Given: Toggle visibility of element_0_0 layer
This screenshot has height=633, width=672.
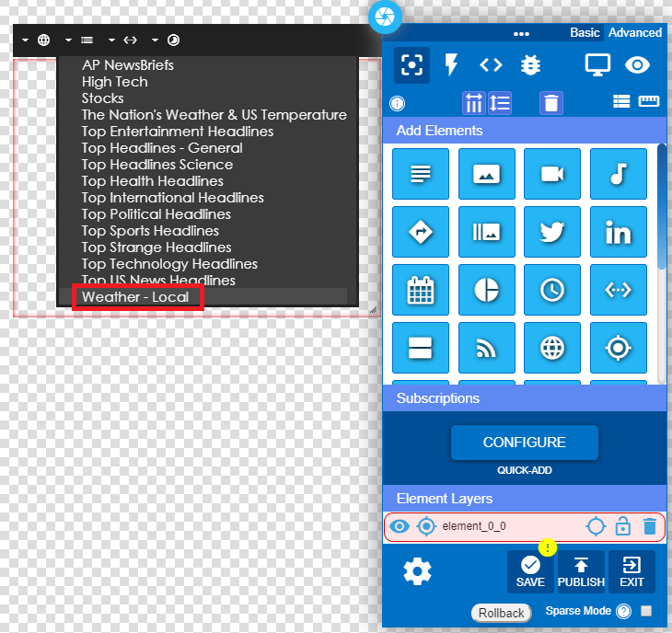Looking at the screenshot, I should 399,526.
